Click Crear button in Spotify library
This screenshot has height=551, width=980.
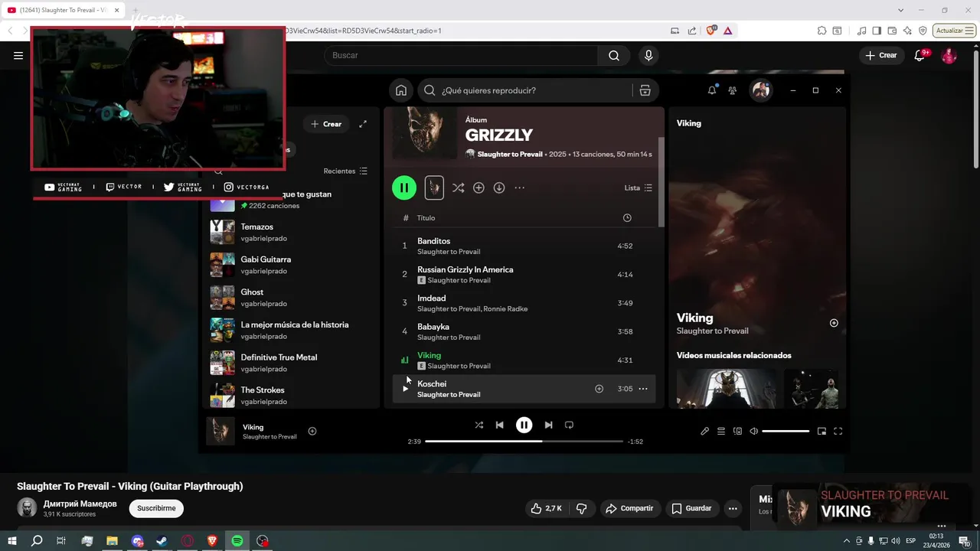tap(326, 124)
